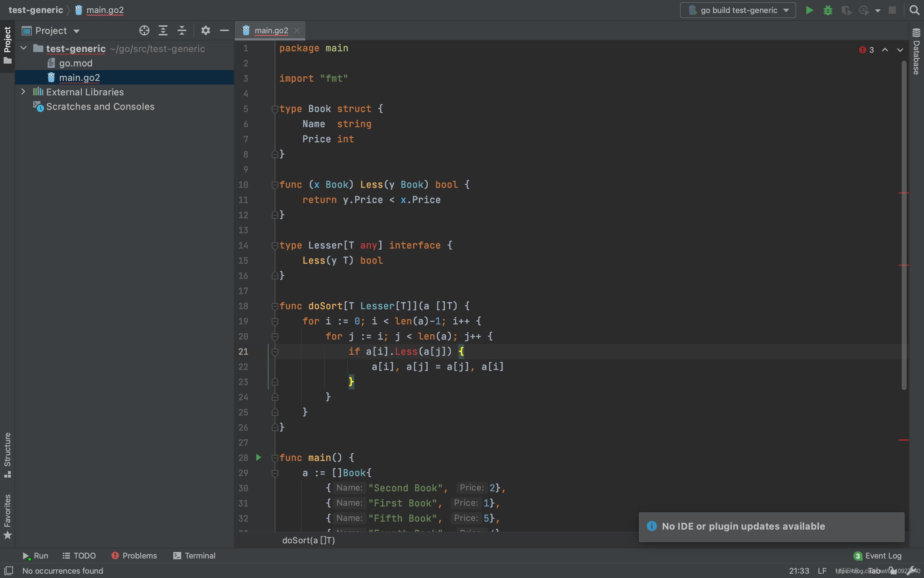Change line separator LF in status bar
Image resolution: width=924 pixels, height=578 pixels.
822,570
